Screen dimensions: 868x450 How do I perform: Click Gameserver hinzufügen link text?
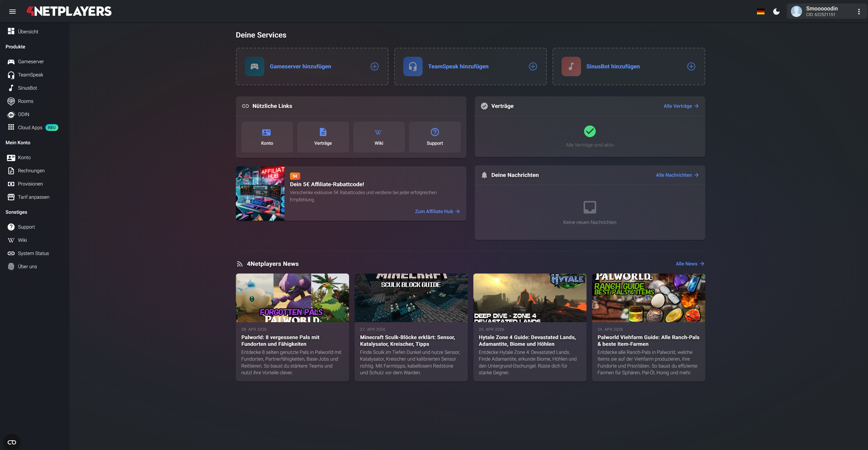300,66
